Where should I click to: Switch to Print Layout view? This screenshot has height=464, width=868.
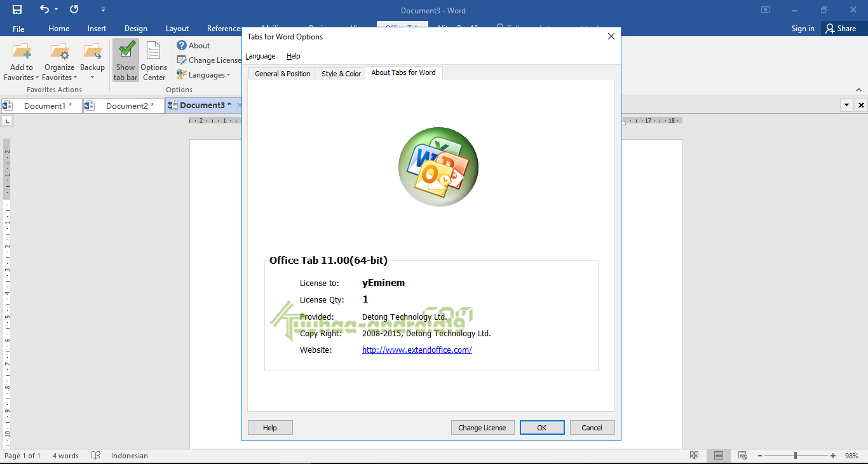coord(719,456)
